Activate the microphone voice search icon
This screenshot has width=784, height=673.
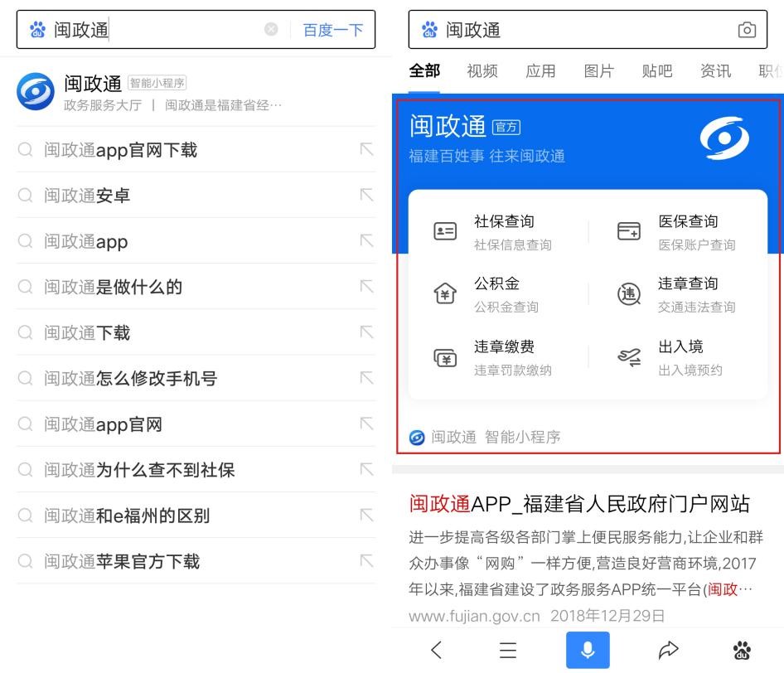588,650
